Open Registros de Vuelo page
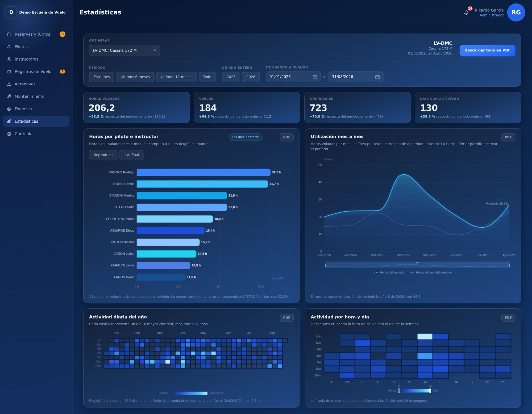The image size is (532, 414). [36, 72]
